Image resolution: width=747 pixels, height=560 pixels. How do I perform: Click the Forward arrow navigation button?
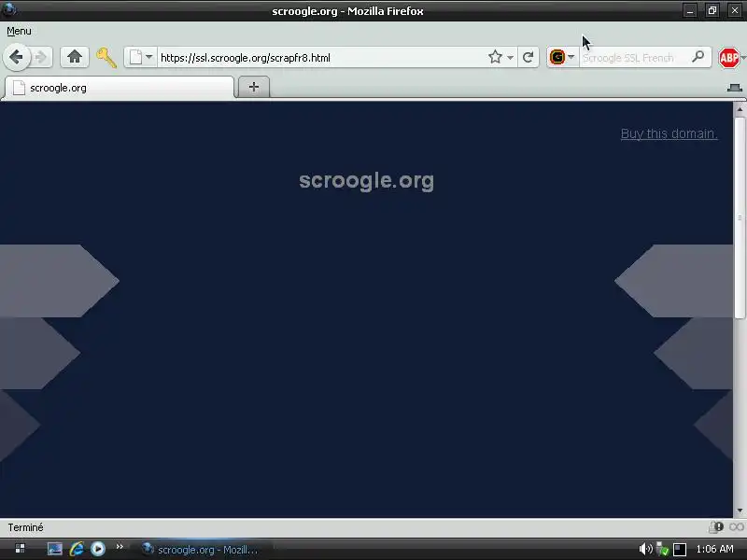click(41, 57)
